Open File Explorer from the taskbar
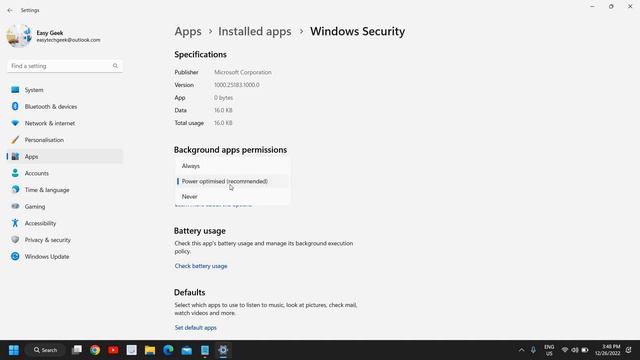The image size is (640, 360). [150, 350]
